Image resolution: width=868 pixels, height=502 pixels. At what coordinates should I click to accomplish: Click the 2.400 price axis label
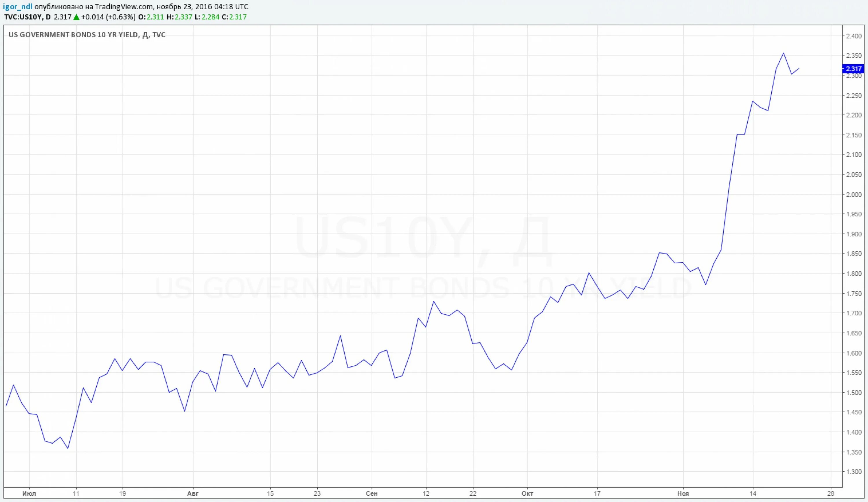tap(854, 36)
